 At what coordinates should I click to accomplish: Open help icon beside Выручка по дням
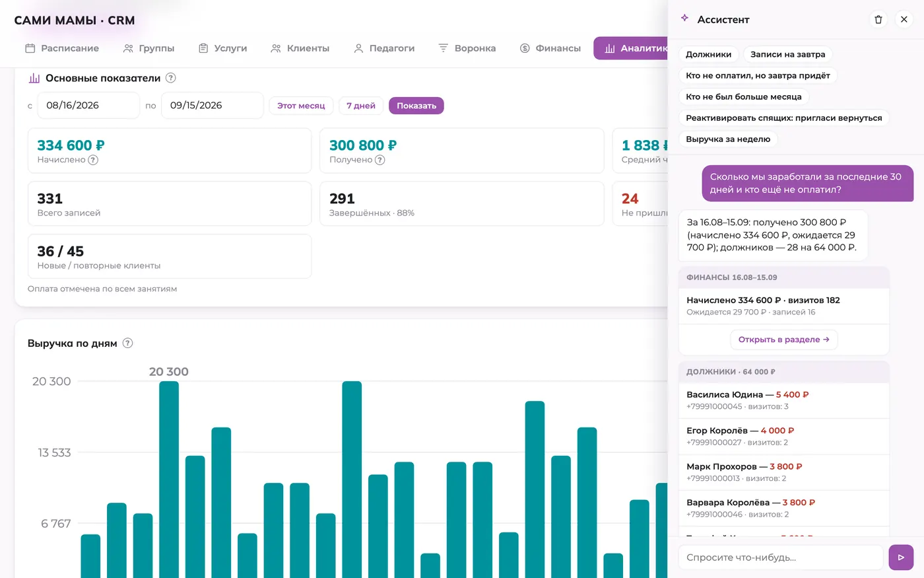point(128,343)
